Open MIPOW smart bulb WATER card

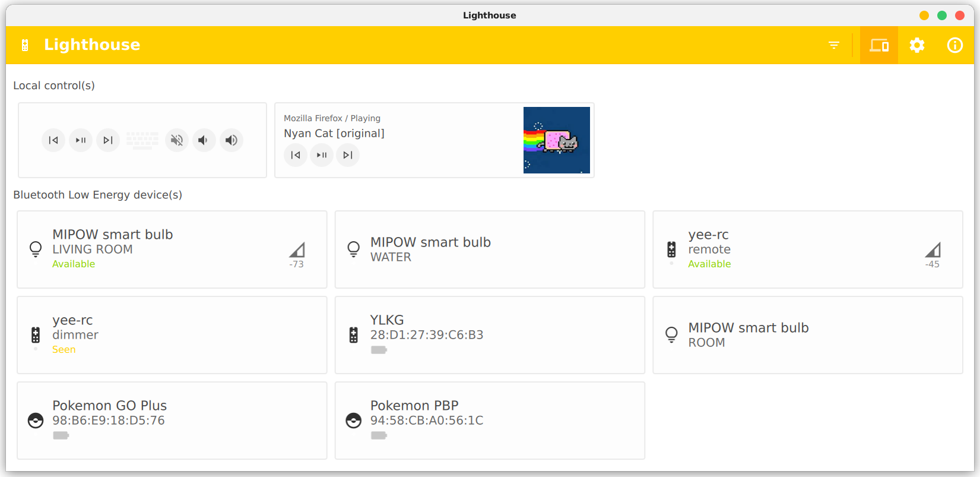pyautogui.click(x=490, y=249)
